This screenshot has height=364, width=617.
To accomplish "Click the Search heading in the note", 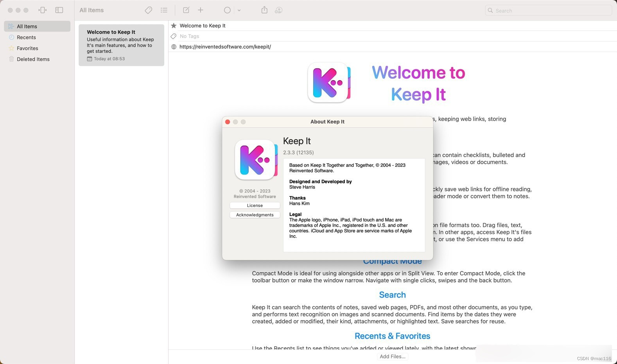I will [393, 295].
